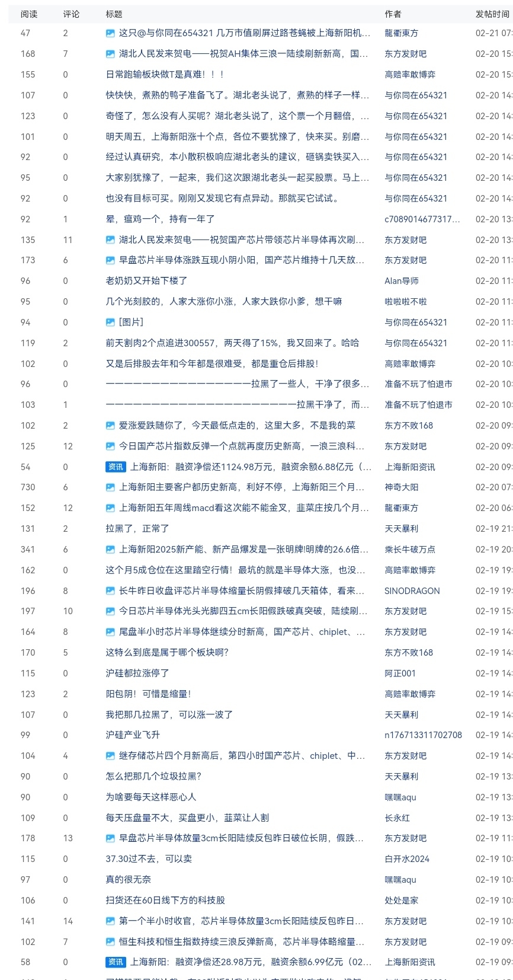The width and height of the screenshot is (513, 980).
Task: Open post 沪硅都拉涨停了
Action: 137,673
